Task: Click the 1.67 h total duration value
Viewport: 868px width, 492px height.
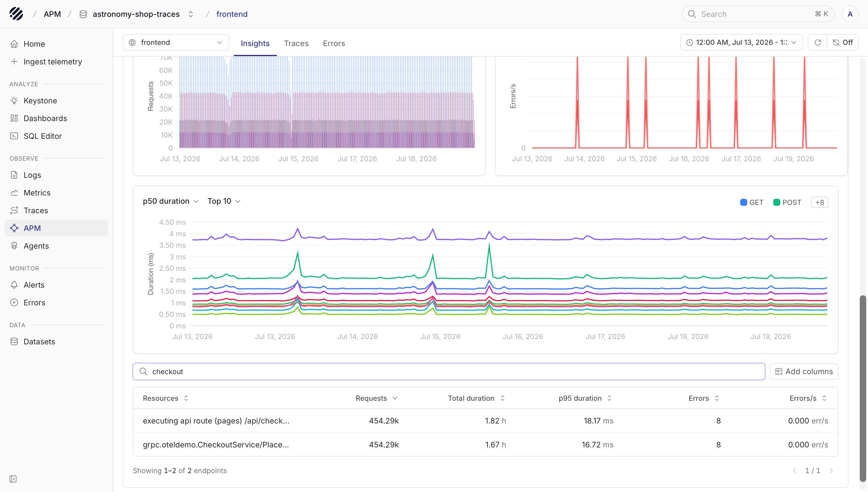Action: [495, 445]
